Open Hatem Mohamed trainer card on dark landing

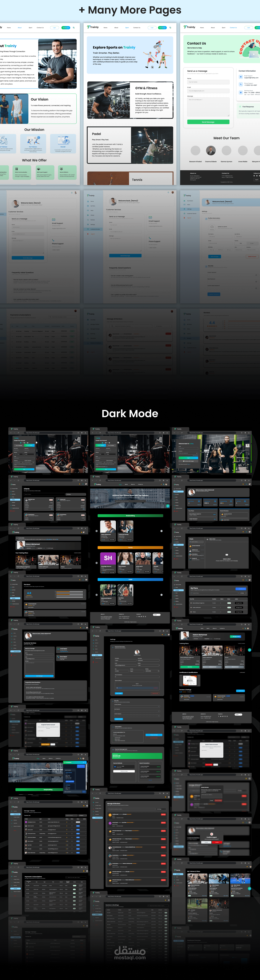tap(108, 531)
